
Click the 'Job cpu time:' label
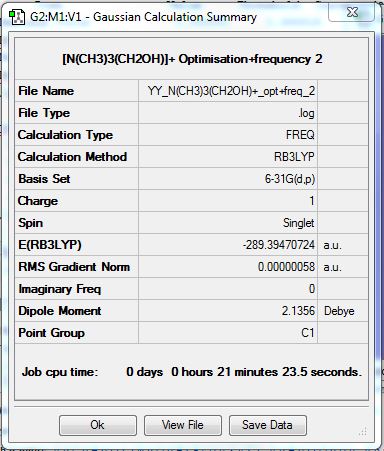[x=60, y=372]
